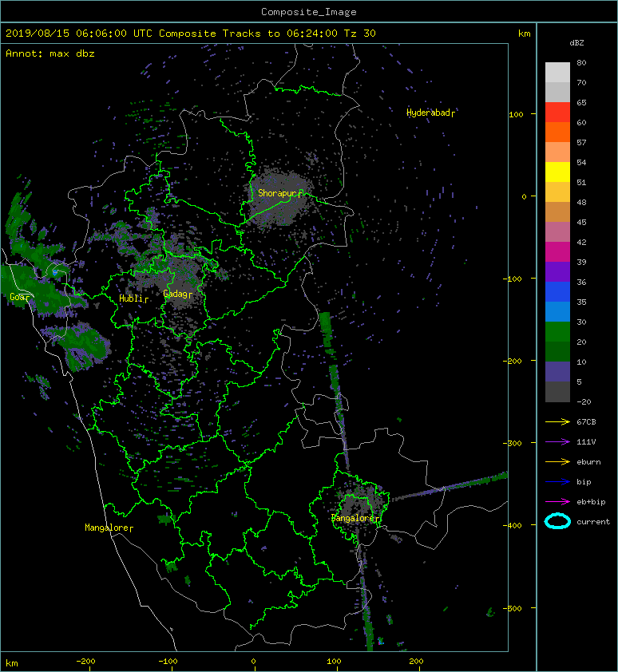Click the eb+bip legend label
The width and height of the screenshot is (618, 672).
pyautogui.click(x=591, y=502)
